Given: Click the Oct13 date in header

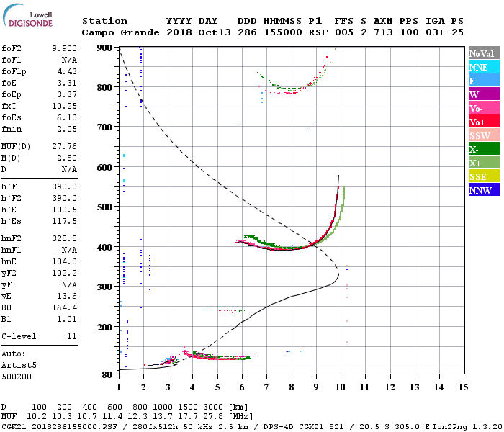Looking at the screenshot, I should [x=215, y=32].
